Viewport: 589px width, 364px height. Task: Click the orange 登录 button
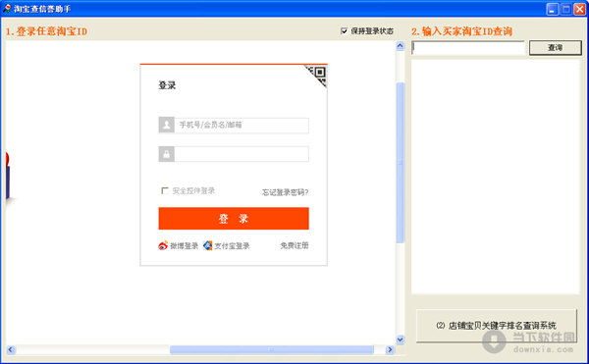(x=234, y=219)
